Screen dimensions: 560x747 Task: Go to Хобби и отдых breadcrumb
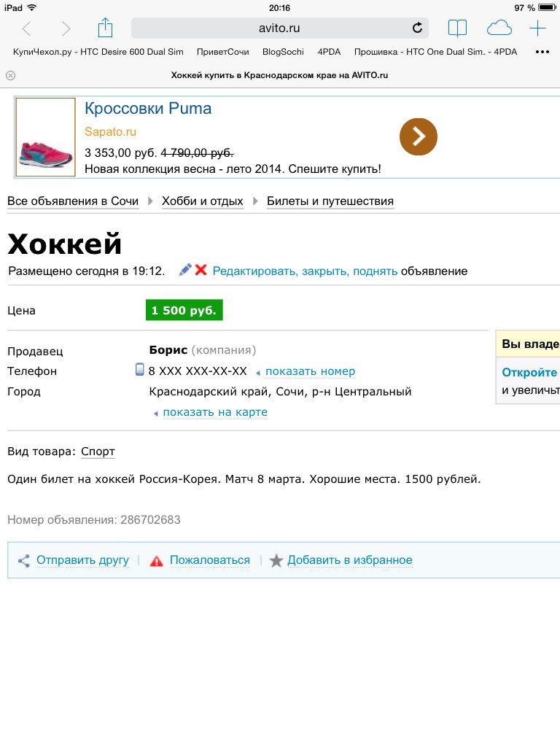202,201
